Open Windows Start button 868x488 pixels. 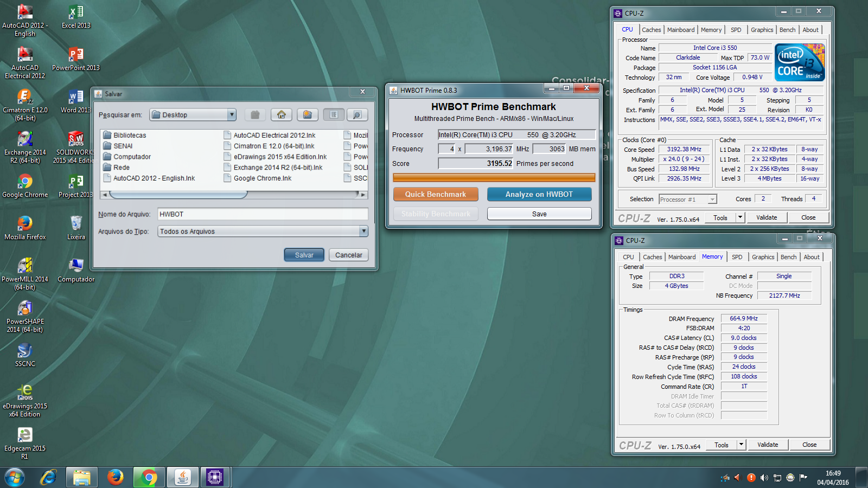coord(15,477)
